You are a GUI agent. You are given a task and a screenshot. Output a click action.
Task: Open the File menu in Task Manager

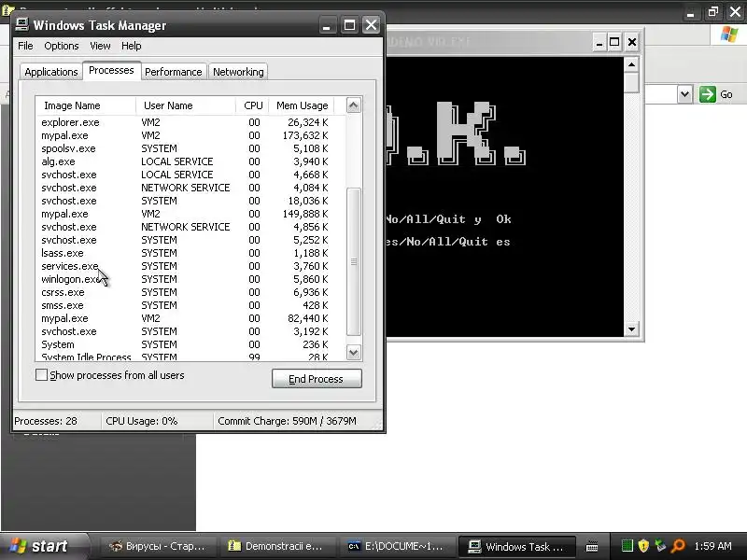[25, 46]
